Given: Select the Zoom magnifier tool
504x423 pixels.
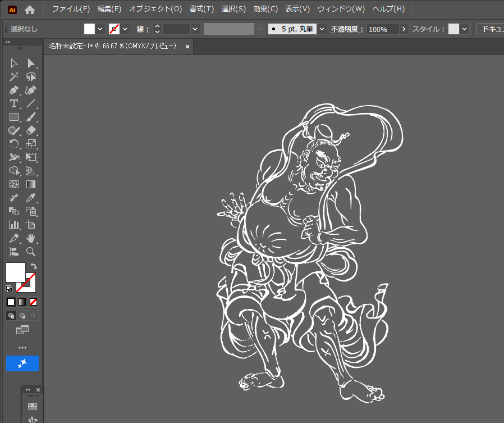Looking at the screenshot, I should [x=31, y=252].
